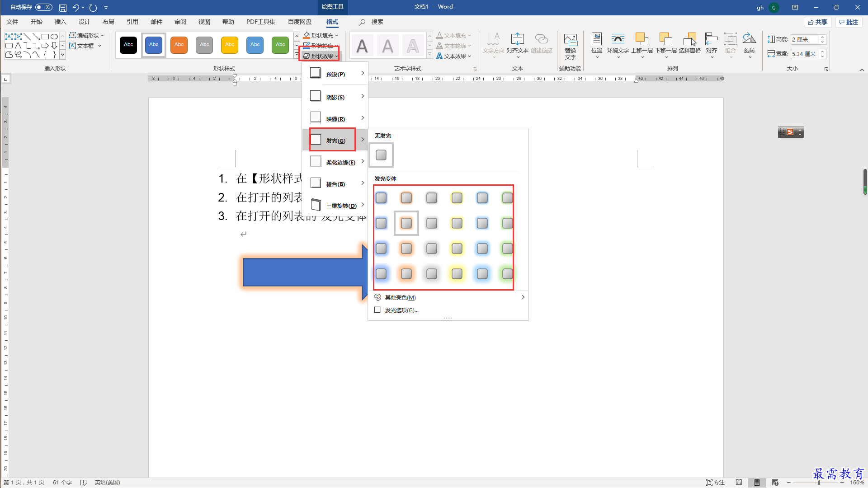This screenshot has height=488, width=868.
Task: Open the 大小 size dialog launcher
Action: coord(826,69)
